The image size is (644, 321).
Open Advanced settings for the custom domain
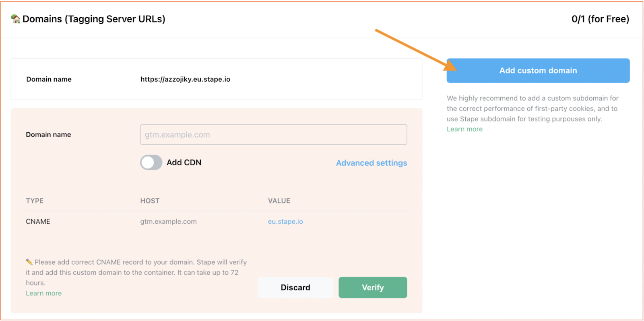click(x=371, y=163)
